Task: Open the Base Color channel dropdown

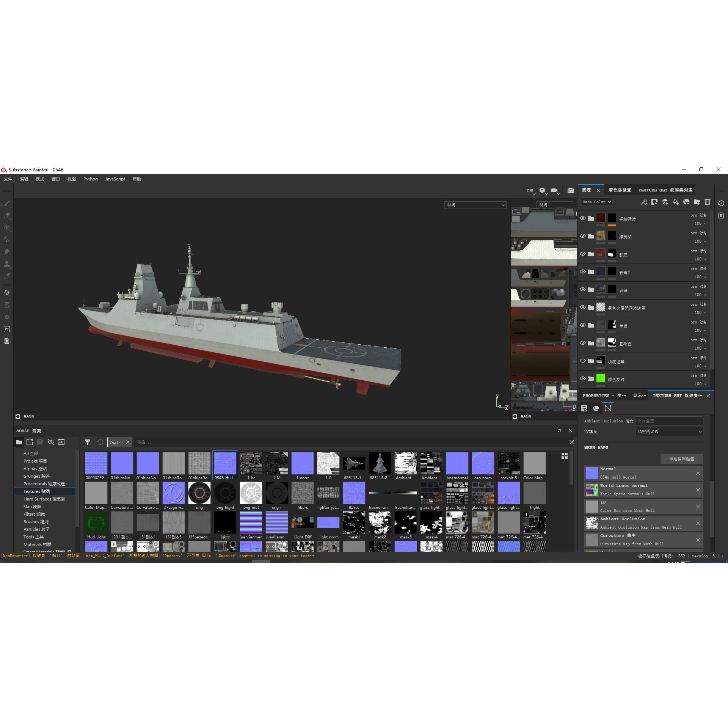Action: [596, 202]
